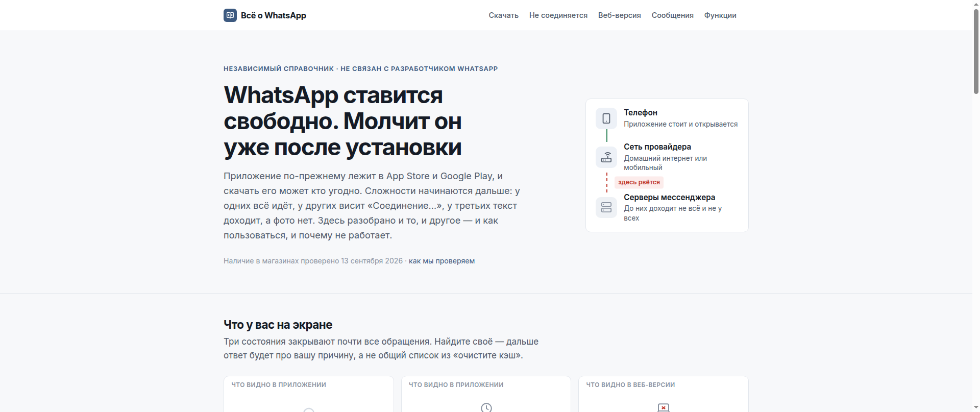The height and width of the screenshot is (412, 980).
Task: Click the phone icon beside «Телефон»
Action: coord(606,118)
